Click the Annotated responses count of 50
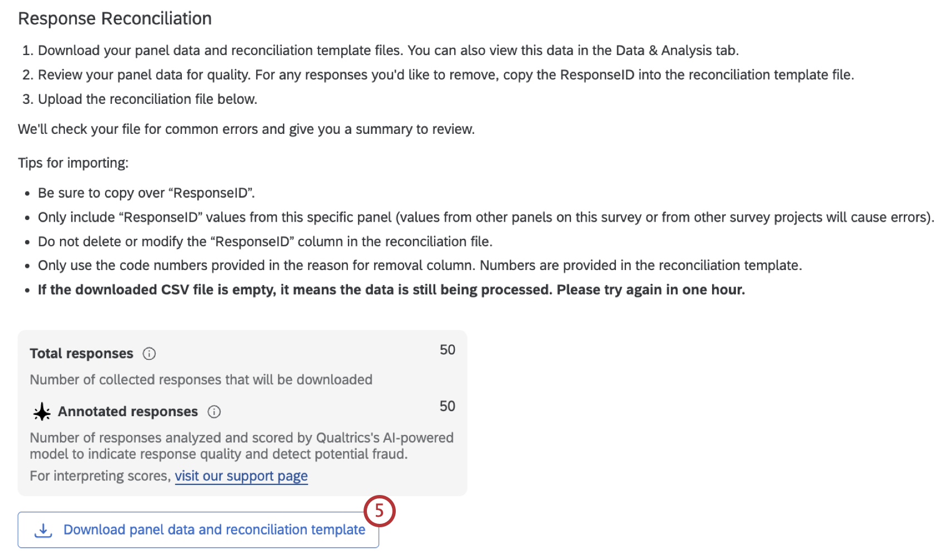945x560 pixels. (447, 406)
